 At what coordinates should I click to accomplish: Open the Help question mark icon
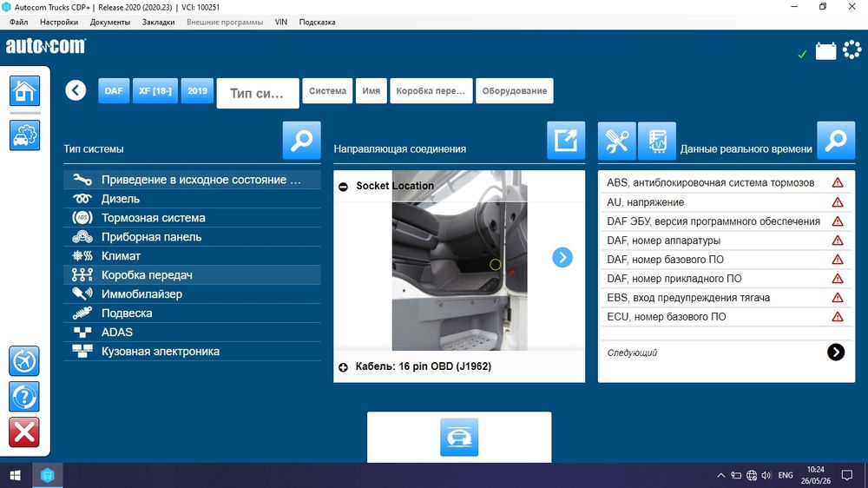click(x=24, y=397)
